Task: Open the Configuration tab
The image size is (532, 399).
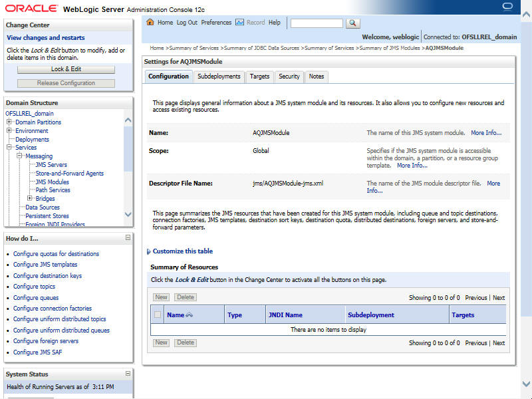Action: point(168,76)
